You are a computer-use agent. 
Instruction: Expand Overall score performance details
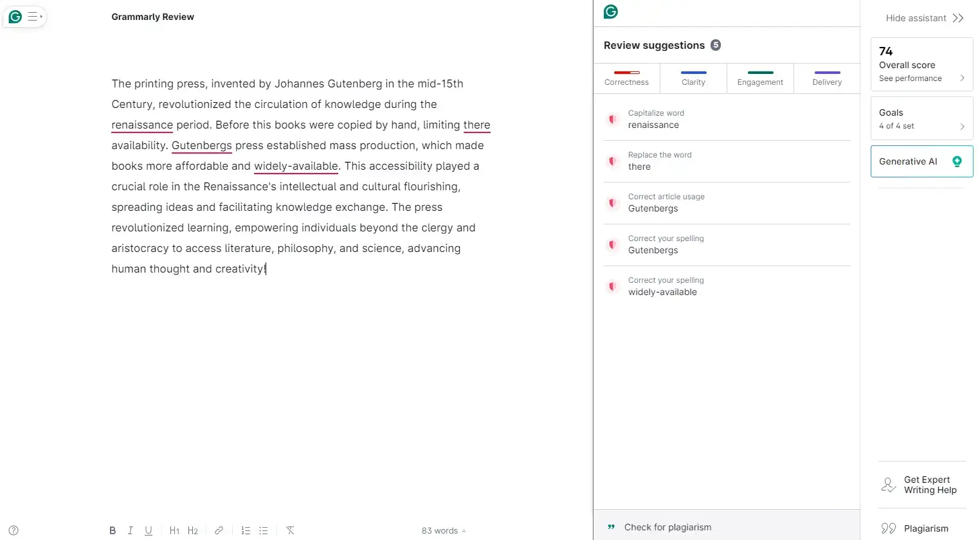click(921, 65)
